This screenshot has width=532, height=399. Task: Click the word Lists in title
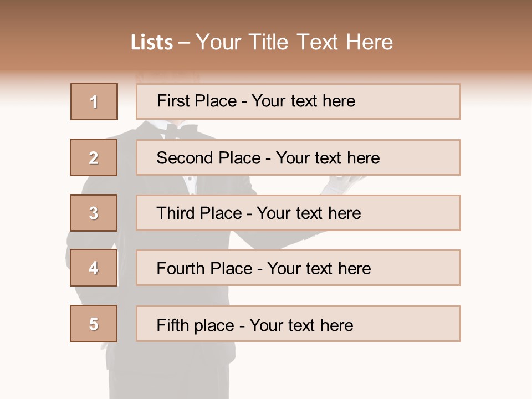tap(152, 43)
